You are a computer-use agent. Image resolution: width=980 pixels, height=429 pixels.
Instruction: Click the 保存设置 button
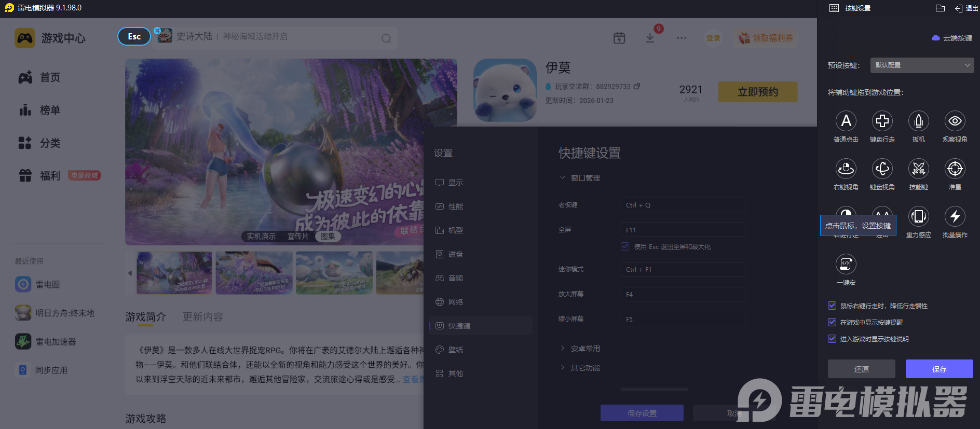coord(642,413)
